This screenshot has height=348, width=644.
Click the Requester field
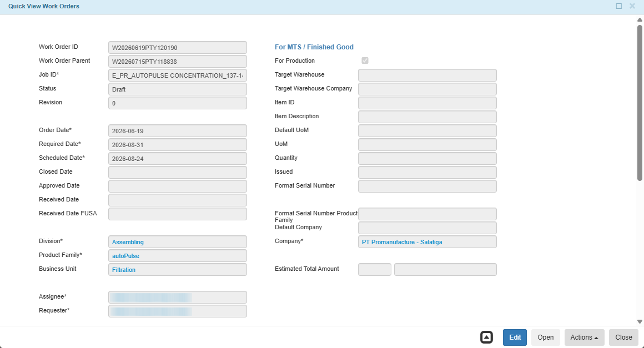pyautogui.click(x=178, y=311)
